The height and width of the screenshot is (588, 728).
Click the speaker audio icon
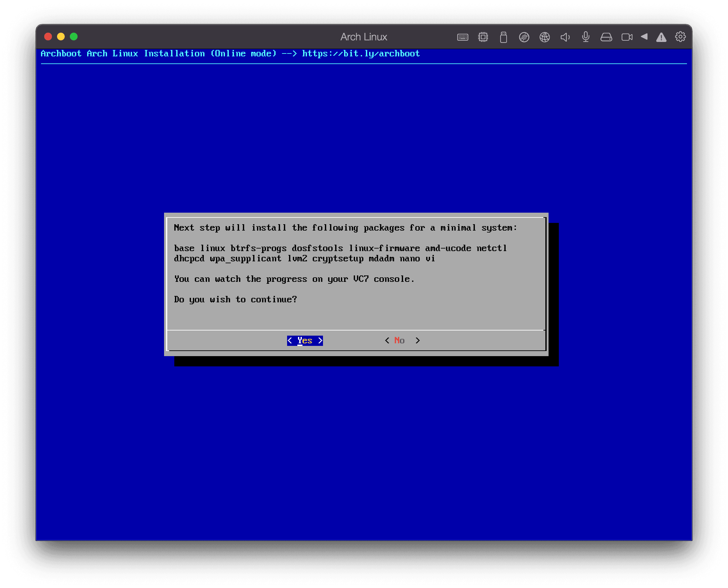click(565, 37)
